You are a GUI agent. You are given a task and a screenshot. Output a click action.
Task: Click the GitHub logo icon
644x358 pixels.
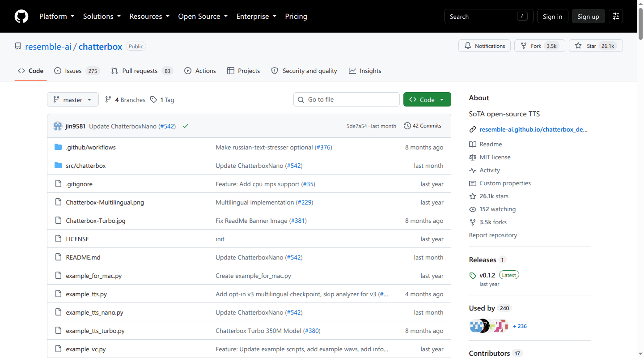21,17
